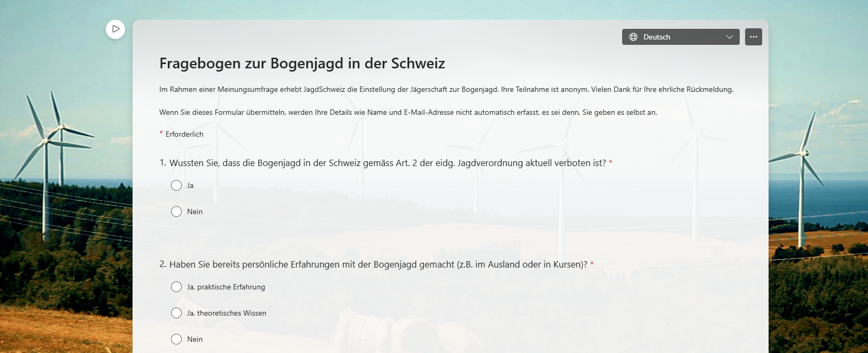Click the play button beside the form
The width and height of the screenshot is (868, 353).
(115, 29)
